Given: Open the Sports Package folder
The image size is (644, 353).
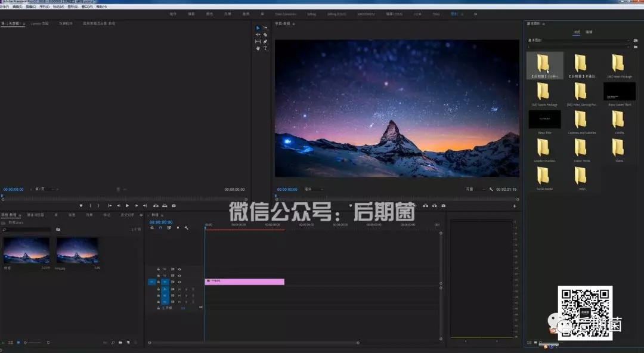Looking at the screenshot, I should (543, 91).
